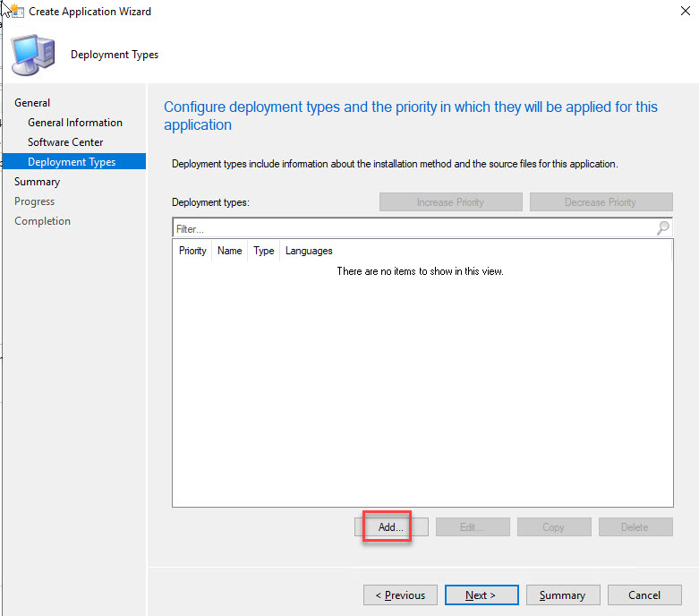Click the Languages column header
The height and width of the screenshot is (616, 699).
(x=309, y=252)
